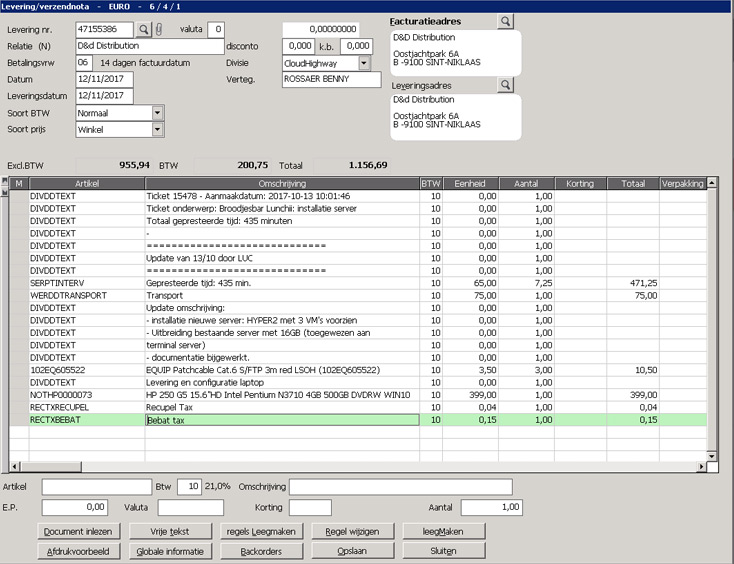Click the disconto field 0,000

click(x=298, y=46)
